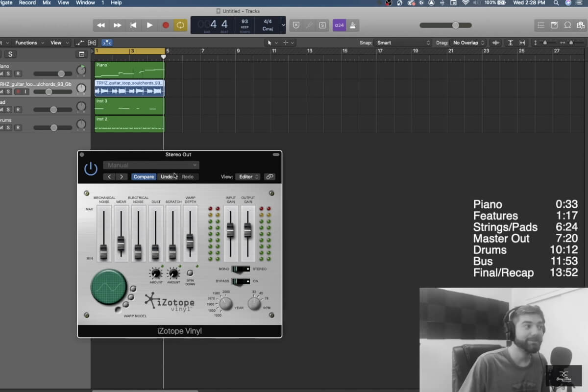The width and height of the screenshot is (588, 392).
Task: Open the 'Manual' preset dropdown
Action: (x=151, y=165)
